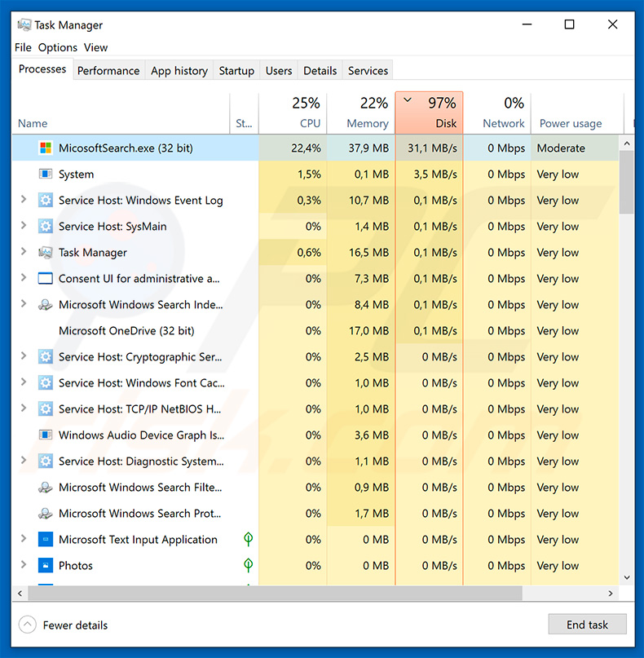The width and height of the screenshot is (644, 658).
Task: Open the View menu
Action: [x=95, y=47]
